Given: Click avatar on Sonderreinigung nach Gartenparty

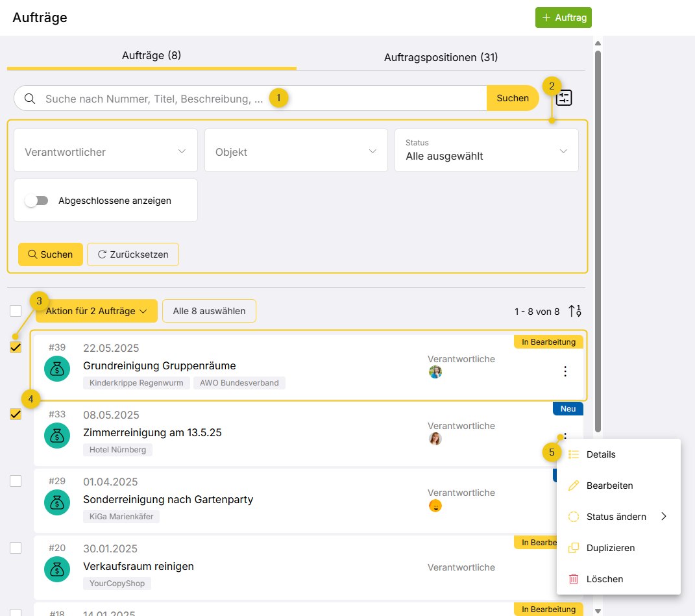Looking at the screenshot, I should tap(435, 506).
